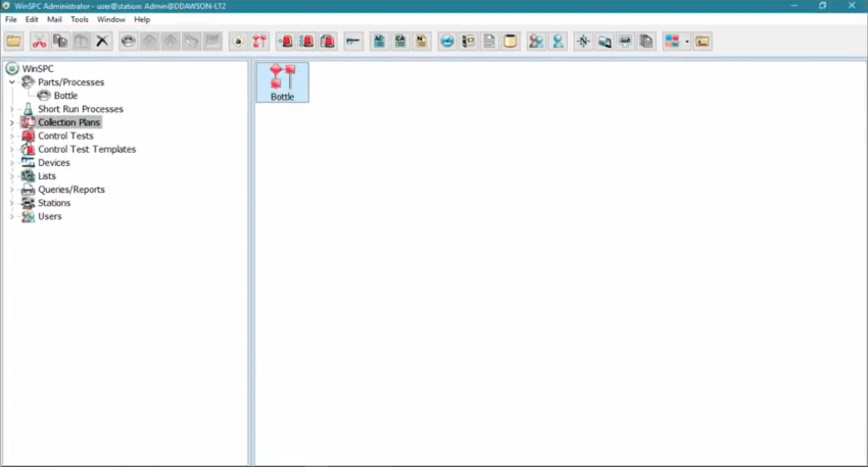Click the globe icon on the toolbar

[x=446, y=41]
